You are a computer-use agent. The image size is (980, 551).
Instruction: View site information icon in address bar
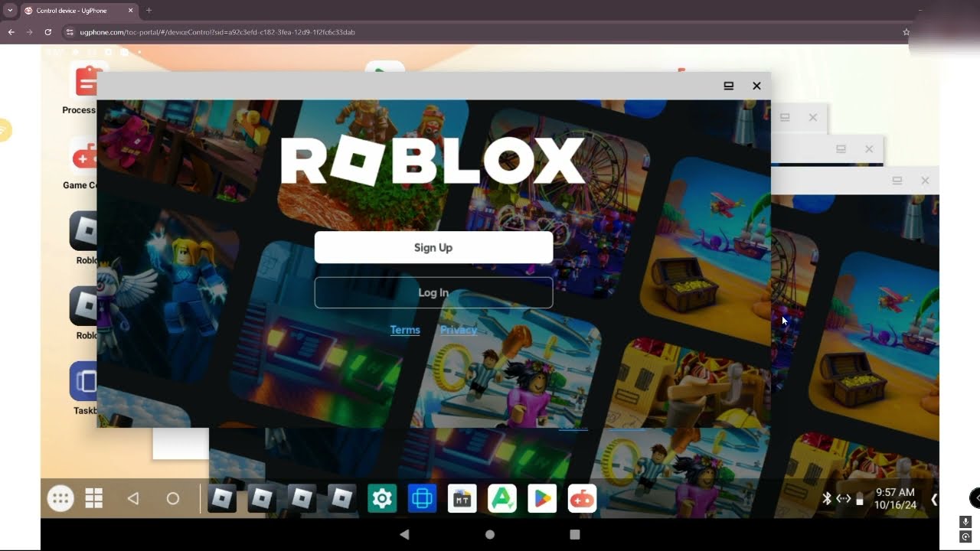tap(70, 32)
